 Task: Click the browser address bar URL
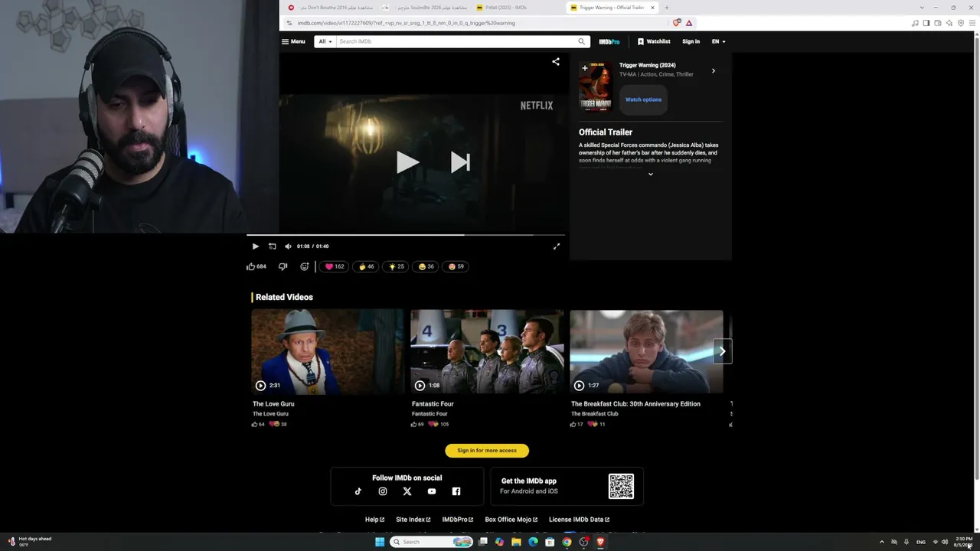pyautogui.click(x=406, y=23)
